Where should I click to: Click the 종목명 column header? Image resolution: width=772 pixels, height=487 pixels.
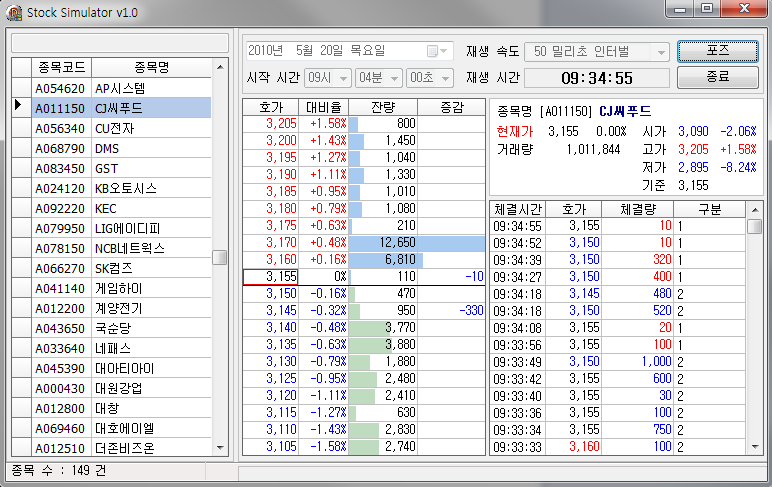151,68
